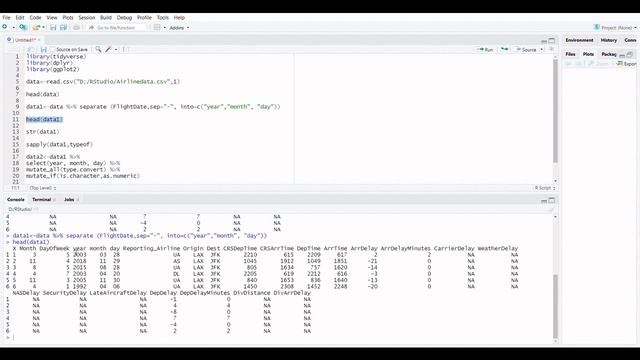Click the editor Save document icon
The image size is (640, 360).
43,49
